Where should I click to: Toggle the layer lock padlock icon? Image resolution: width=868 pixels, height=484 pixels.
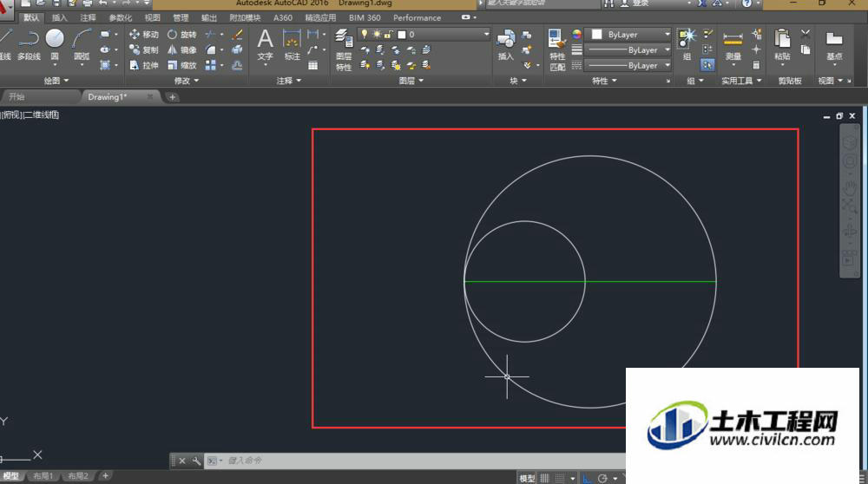coord(389,35)
